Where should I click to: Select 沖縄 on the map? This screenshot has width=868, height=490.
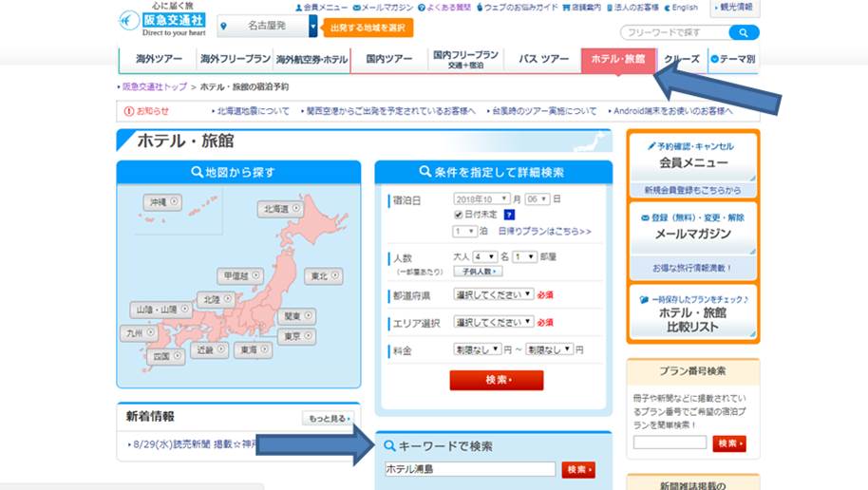[162, 202]
